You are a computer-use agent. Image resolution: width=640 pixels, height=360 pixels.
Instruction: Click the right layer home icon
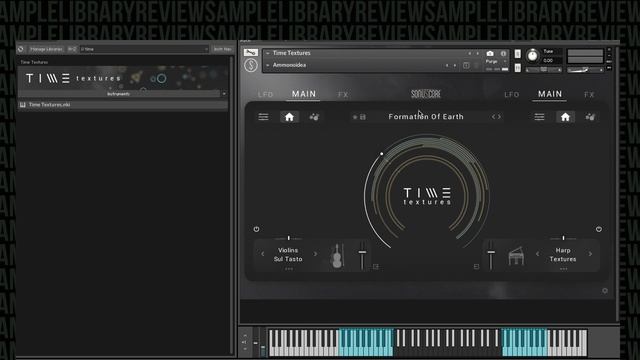click(565, 117)
